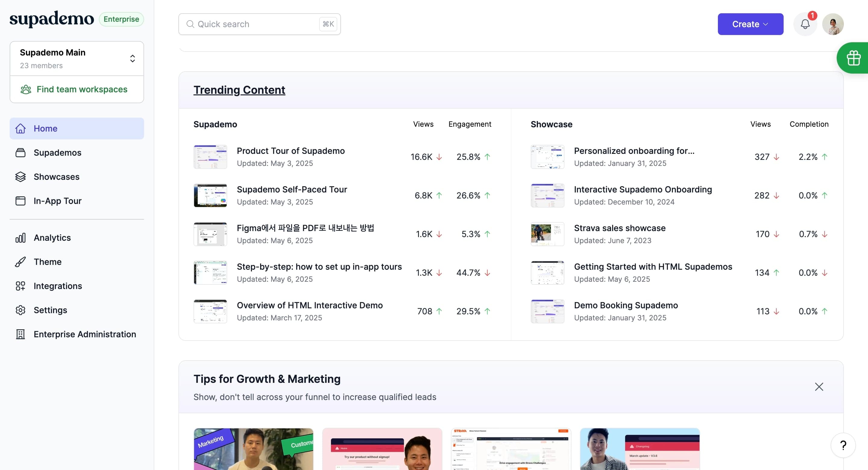Screen dimensions: 868x470
Task: Open Theme in the sidebar
Action: 77,262
